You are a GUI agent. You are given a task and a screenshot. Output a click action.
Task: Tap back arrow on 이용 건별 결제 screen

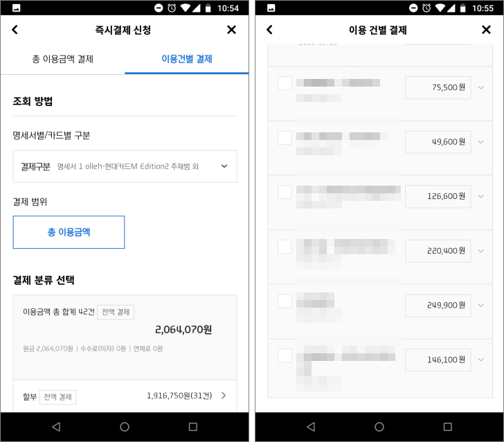[269, 30]
